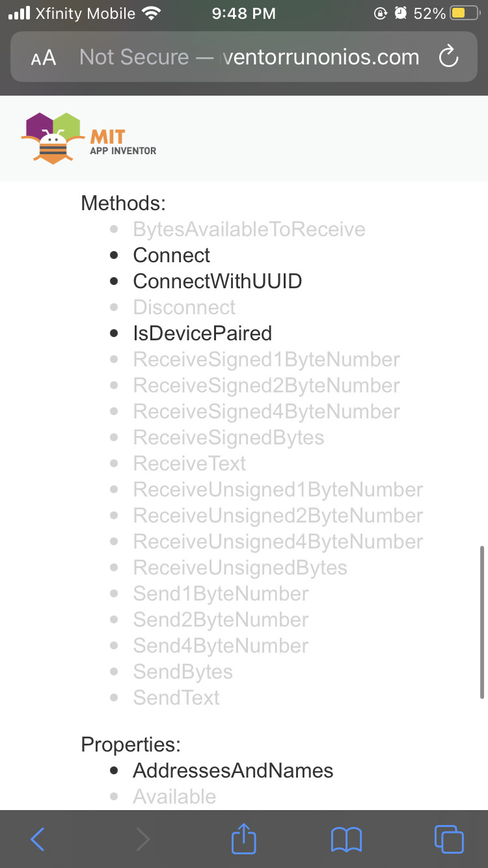Tap the ReceiveText method entry
The width and height of the screenshot is (488, 868).
pyautogui.click(x=189, y=463)
